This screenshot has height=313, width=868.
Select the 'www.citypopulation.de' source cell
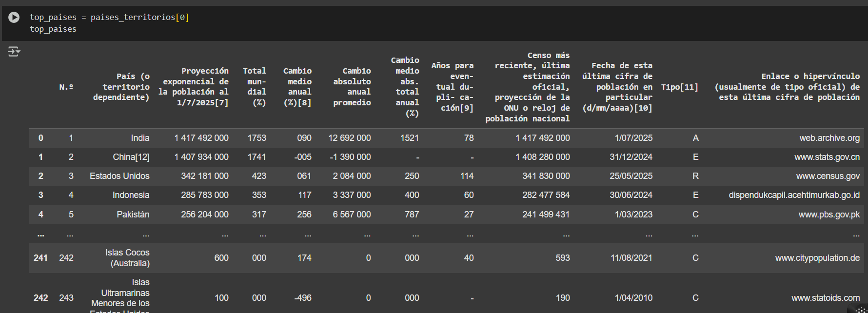(x=818, y=258)
